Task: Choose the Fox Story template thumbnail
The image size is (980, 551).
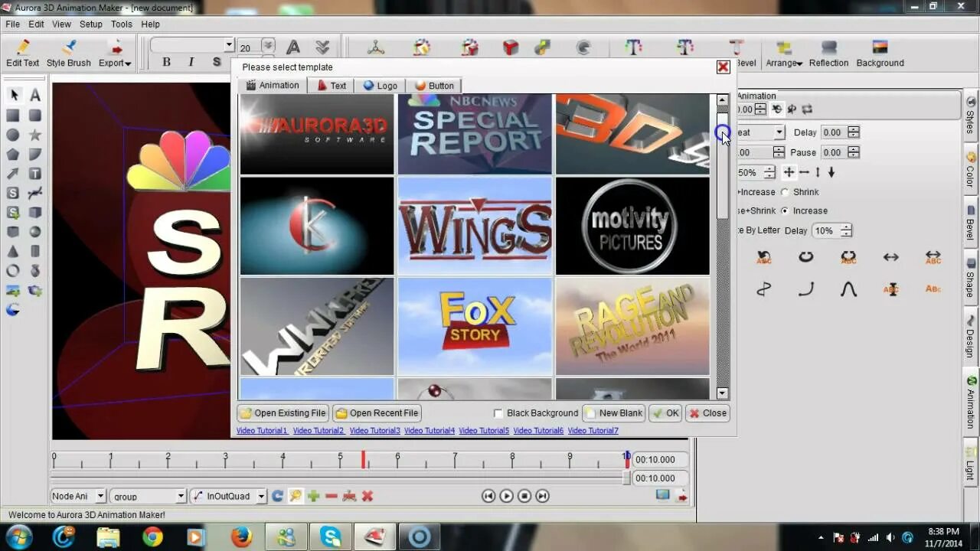Action: tap(475, 326)
